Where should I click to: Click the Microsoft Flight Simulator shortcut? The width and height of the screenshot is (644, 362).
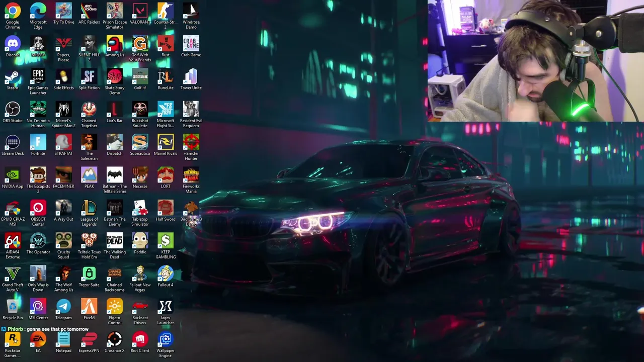(166, 109)
